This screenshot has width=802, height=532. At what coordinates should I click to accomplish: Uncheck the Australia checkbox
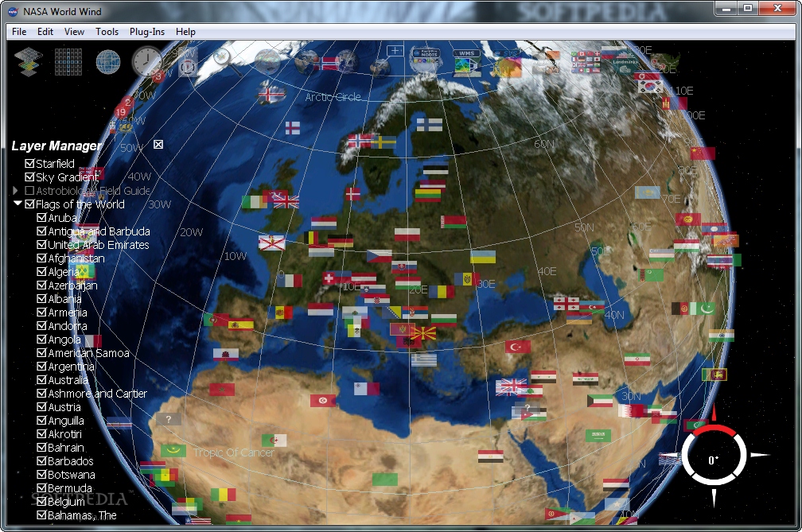[x=41, y=380]
